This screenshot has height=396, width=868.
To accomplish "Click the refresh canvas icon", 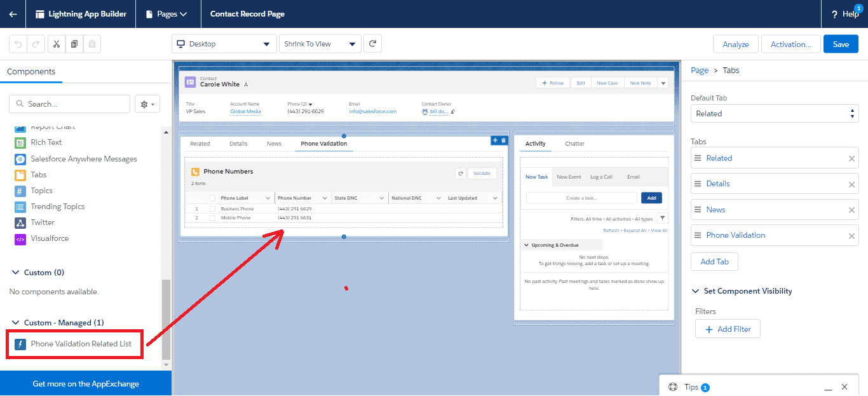I will [372, 44].
